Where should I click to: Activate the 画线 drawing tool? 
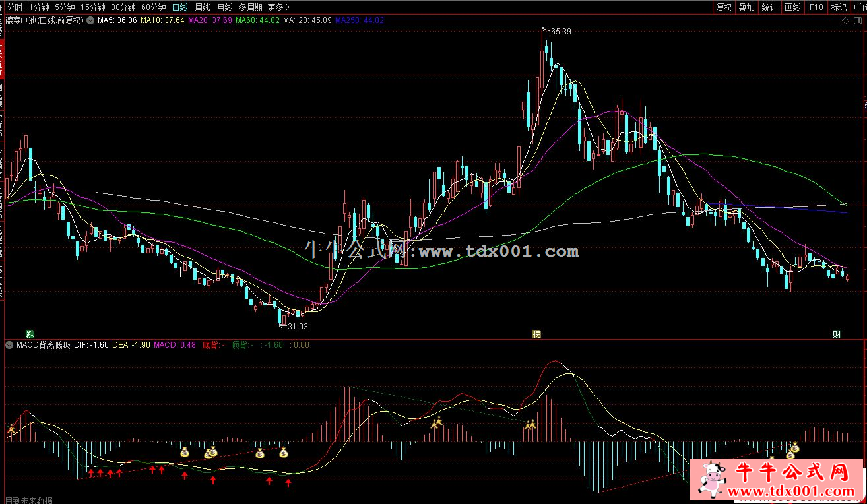[792, 7]
